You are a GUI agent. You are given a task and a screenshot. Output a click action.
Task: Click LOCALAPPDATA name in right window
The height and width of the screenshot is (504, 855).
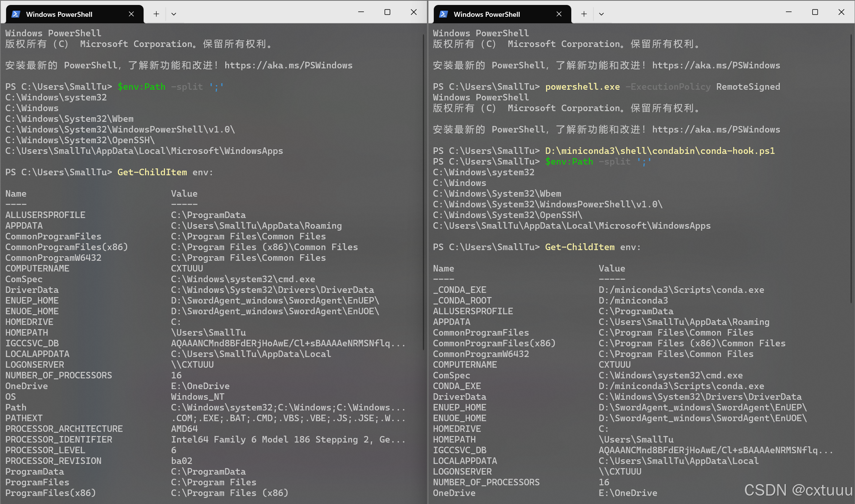point(465,461)
